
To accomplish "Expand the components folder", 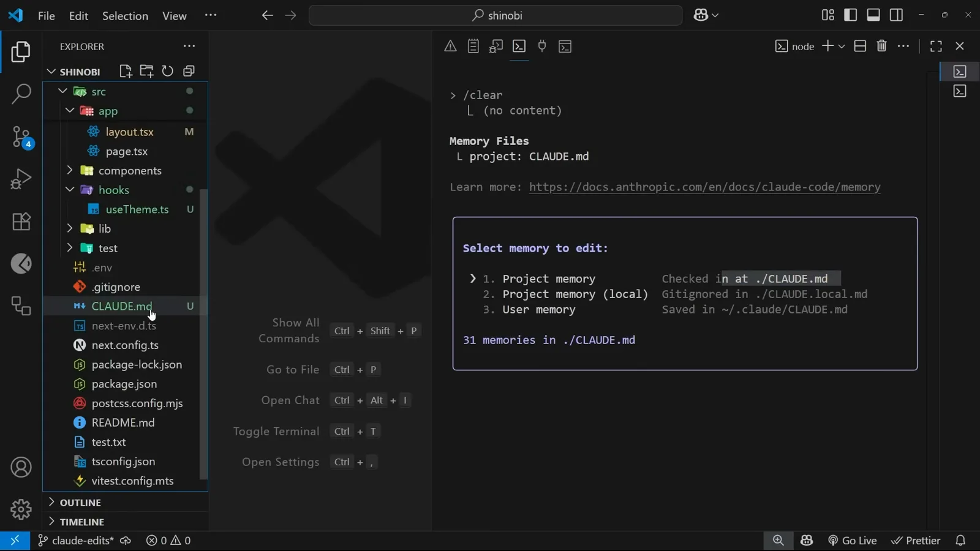I will tap(70, 170).
